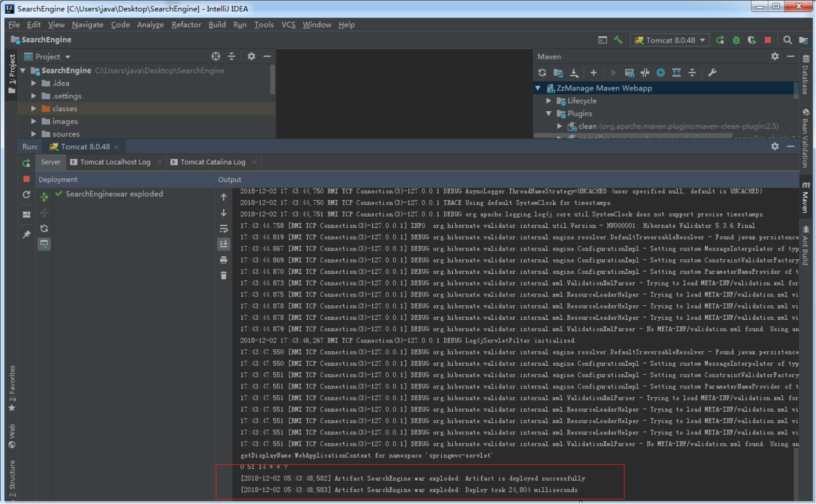Click Execute Maven Goal icon

click(629, 73)
